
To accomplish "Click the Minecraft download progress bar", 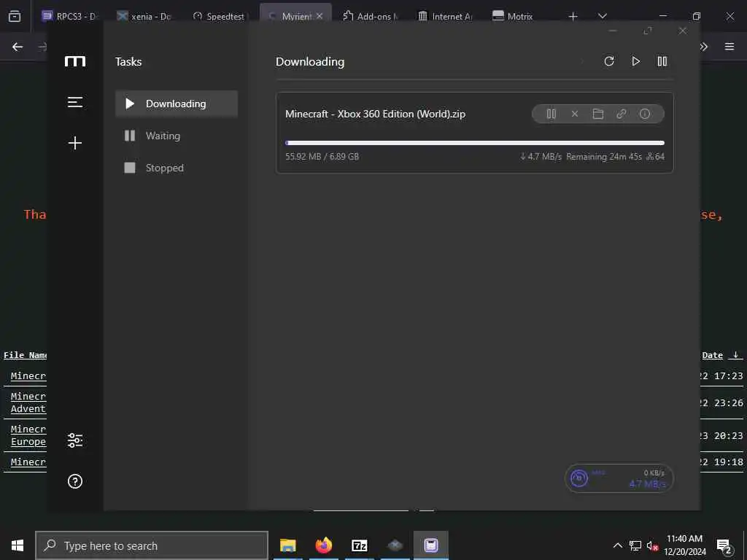I will click(x=474, y=143).
